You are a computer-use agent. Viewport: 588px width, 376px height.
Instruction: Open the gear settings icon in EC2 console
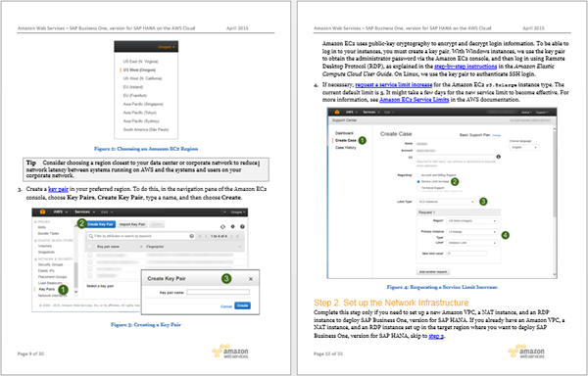[x=233, y=226]
